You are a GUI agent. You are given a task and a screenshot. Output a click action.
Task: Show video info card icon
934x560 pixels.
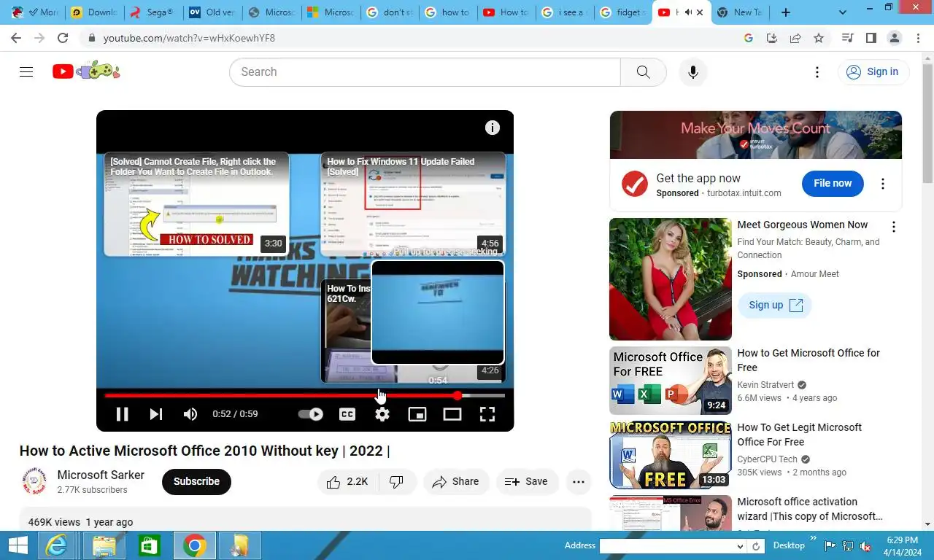[x=493, y=128]
